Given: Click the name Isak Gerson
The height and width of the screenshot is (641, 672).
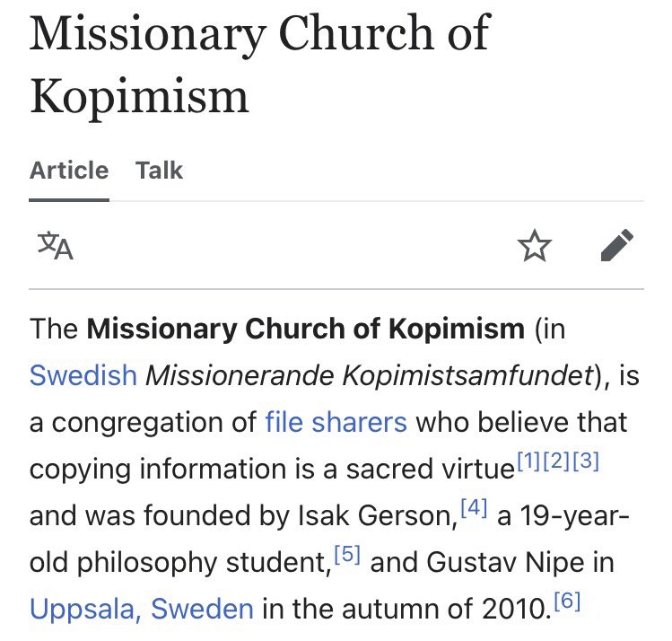Looking at the screenshot, I should (x=377, y=515).
